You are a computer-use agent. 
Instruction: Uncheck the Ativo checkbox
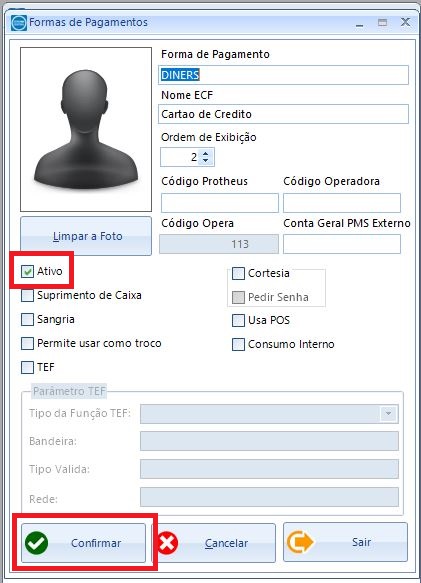[27, 271]
